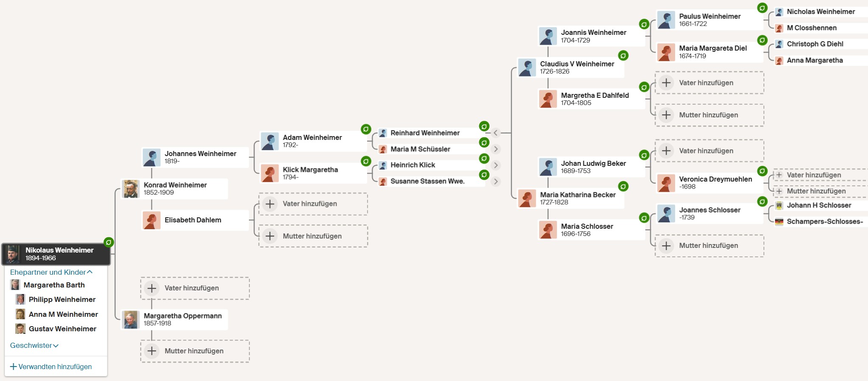Screen dimensions: 868x381
Task: Click the leaf hint beside Klick Margaretha
Action: pos(366,161)
